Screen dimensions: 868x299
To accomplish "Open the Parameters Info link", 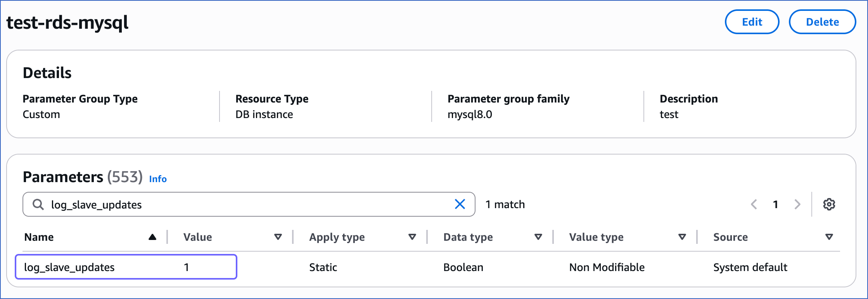I will pos(158,179).
